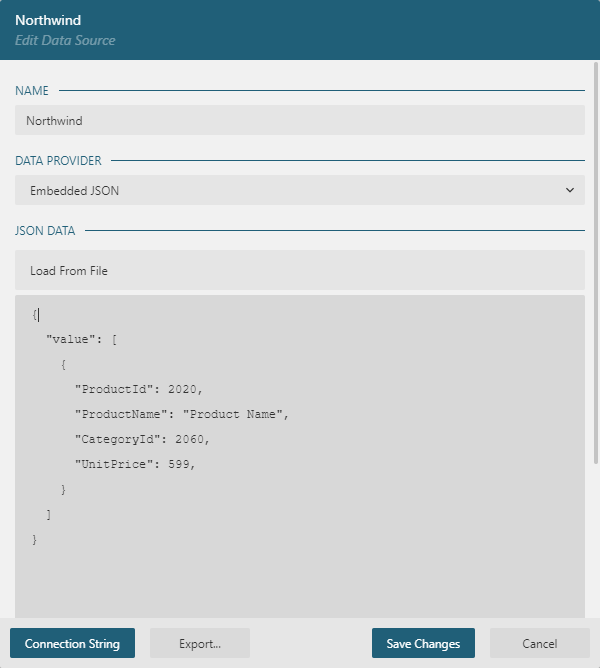600x668 pixels.
Task: Click the Edit Data Source subtitle
Action: [65, 41]
